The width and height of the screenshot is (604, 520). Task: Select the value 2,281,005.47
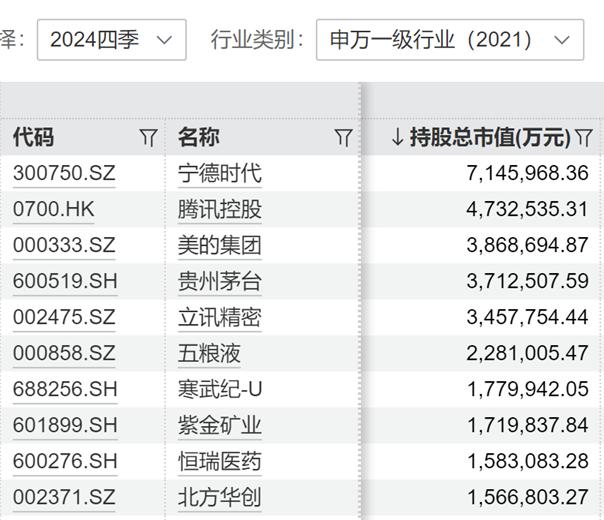[527, 353]
